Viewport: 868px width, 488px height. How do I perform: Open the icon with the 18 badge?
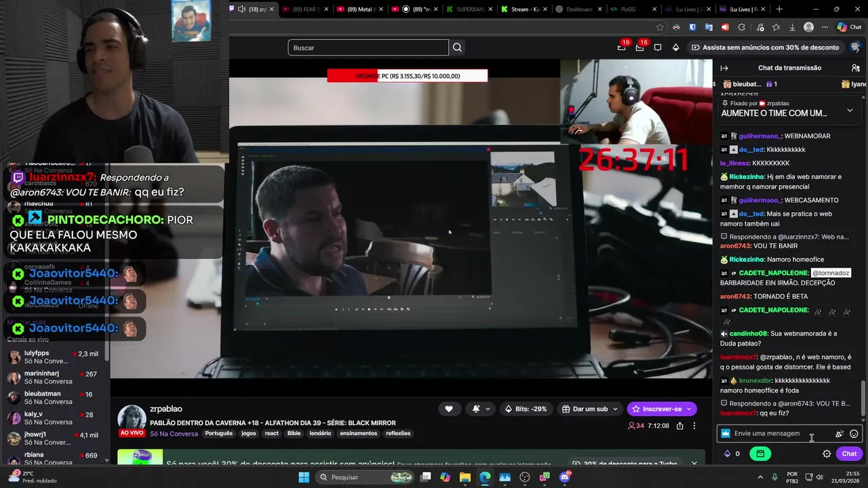click(x=639, y=47)
